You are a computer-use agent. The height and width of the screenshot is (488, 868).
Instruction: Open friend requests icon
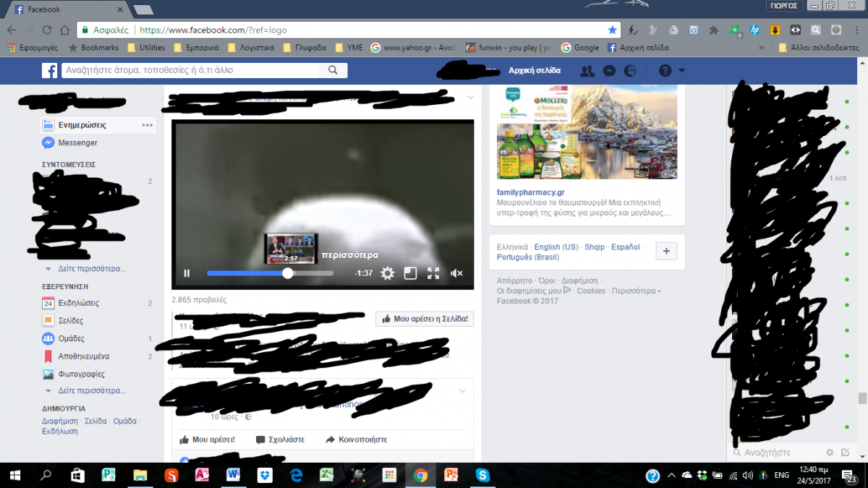[587, 71]
